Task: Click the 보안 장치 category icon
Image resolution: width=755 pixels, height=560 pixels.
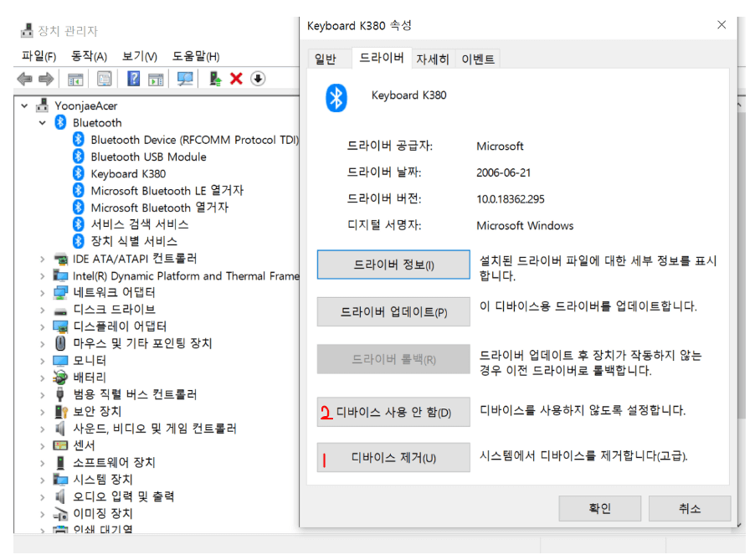Action: click(x=60, y=411)
